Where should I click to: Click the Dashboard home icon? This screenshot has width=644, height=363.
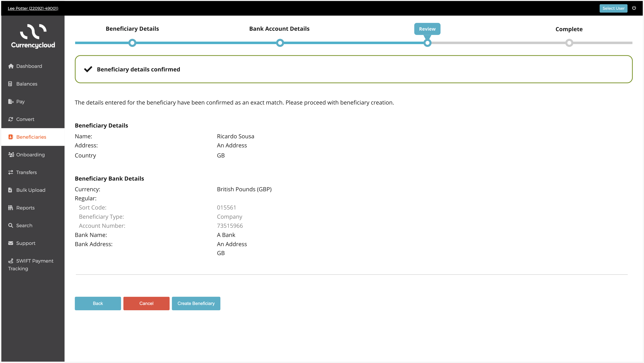pyautogui.click(x=11, y=66)
